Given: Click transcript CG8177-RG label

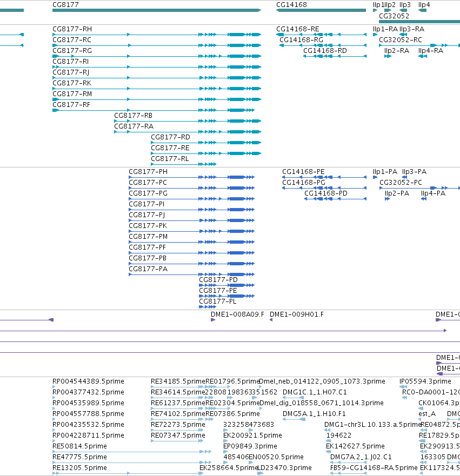Looking at the screenshot, I should (x=72, y=51).
